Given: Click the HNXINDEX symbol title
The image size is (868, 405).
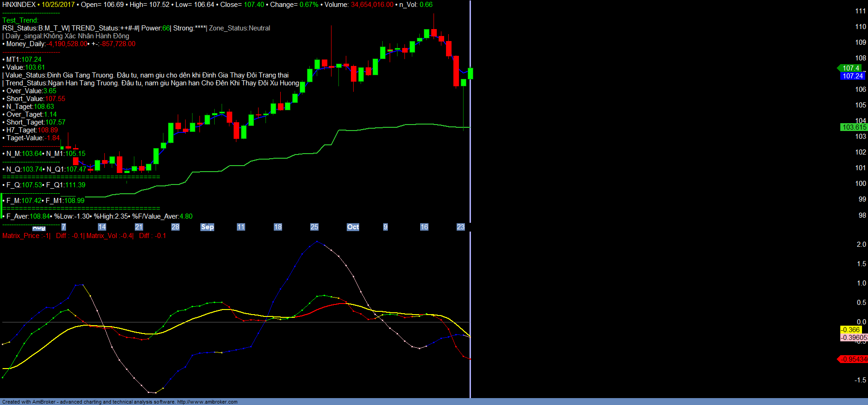Looking at the screenshot, I should (19, 5).
